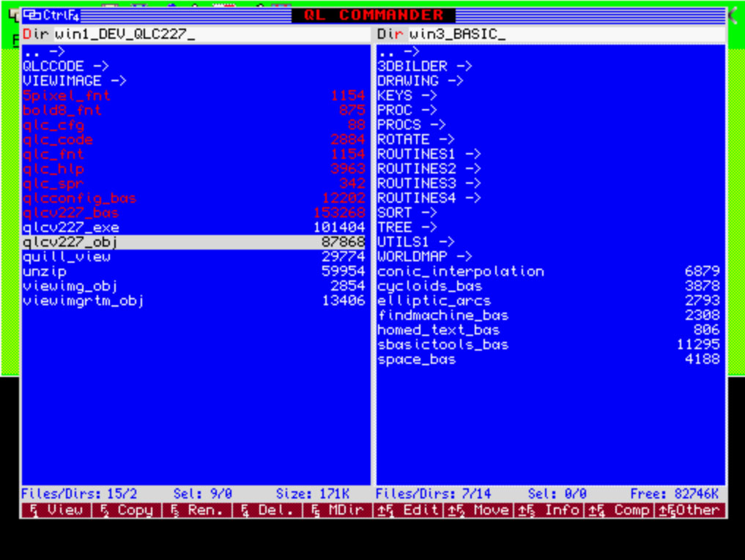
Task: Click the Shift-F5 Other button
Action: tap(690, 509)
